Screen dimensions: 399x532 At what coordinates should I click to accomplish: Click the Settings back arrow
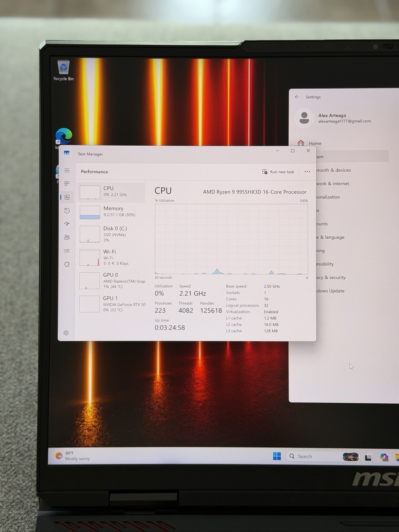pyautogui.click(x=297, y=97)
